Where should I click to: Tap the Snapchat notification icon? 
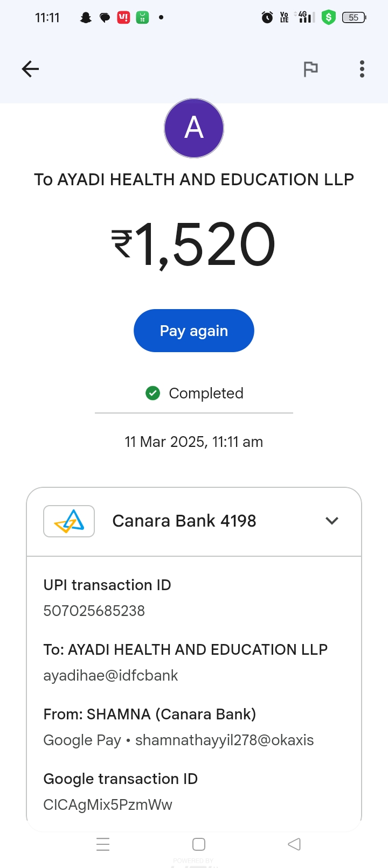tap(86, 18)
